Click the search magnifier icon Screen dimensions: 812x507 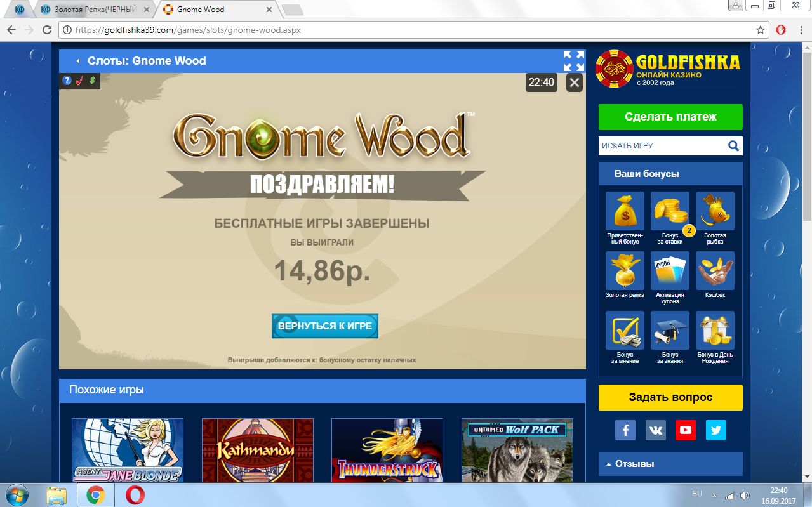click(733, 146)
